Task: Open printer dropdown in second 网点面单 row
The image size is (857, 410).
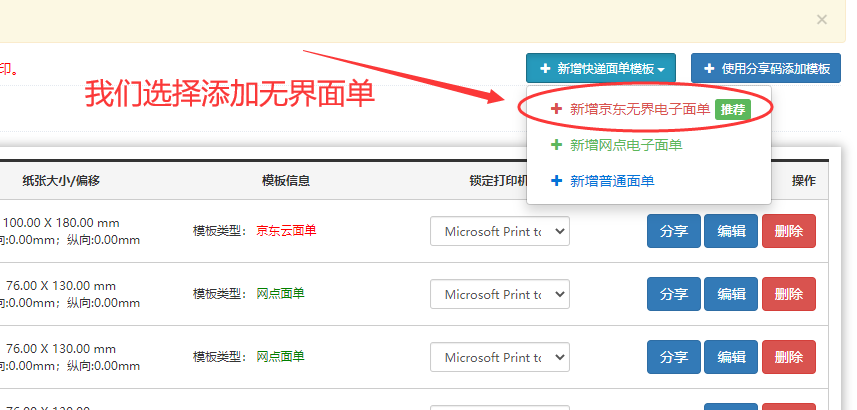Action: (500, 357)
